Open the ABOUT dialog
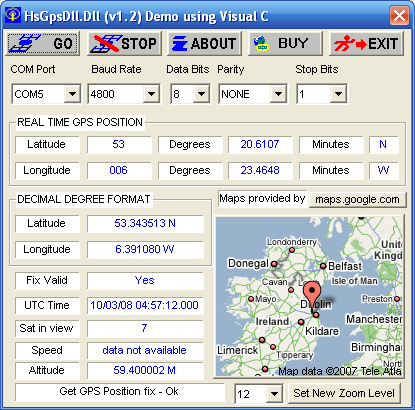The image size is (415, 410). (x=204, y=43)
